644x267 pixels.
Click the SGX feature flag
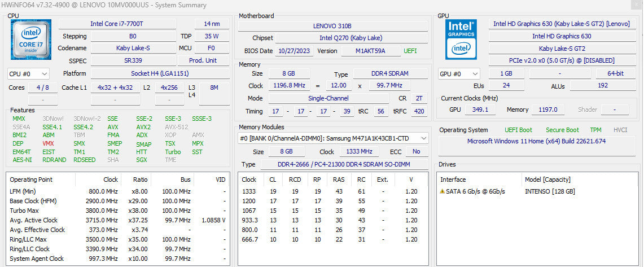[x=141, y=160]
